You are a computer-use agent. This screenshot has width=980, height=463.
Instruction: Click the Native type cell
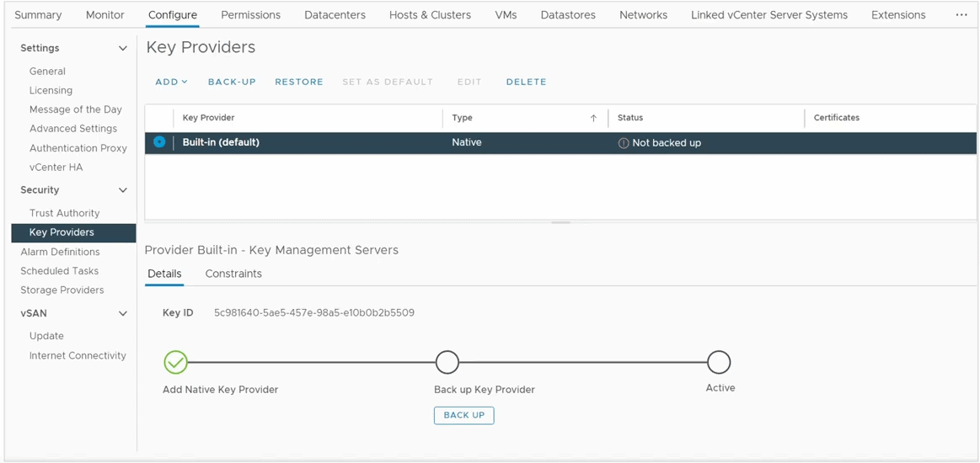click(467, 143)
